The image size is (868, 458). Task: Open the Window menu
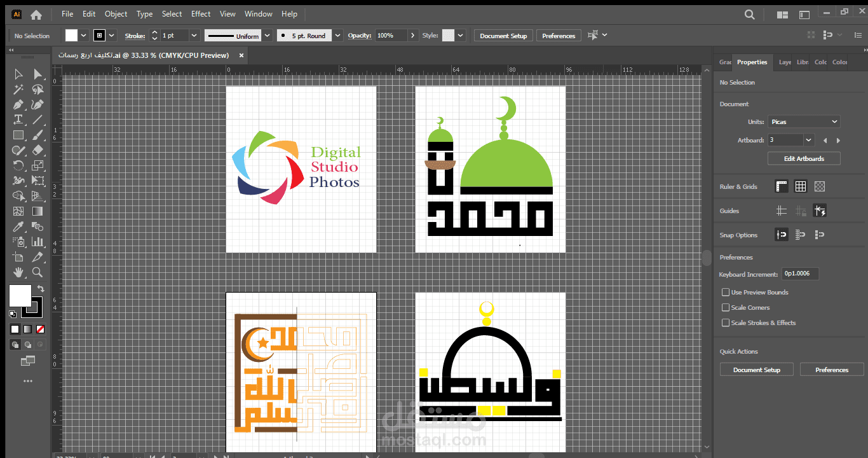[259, 14]
